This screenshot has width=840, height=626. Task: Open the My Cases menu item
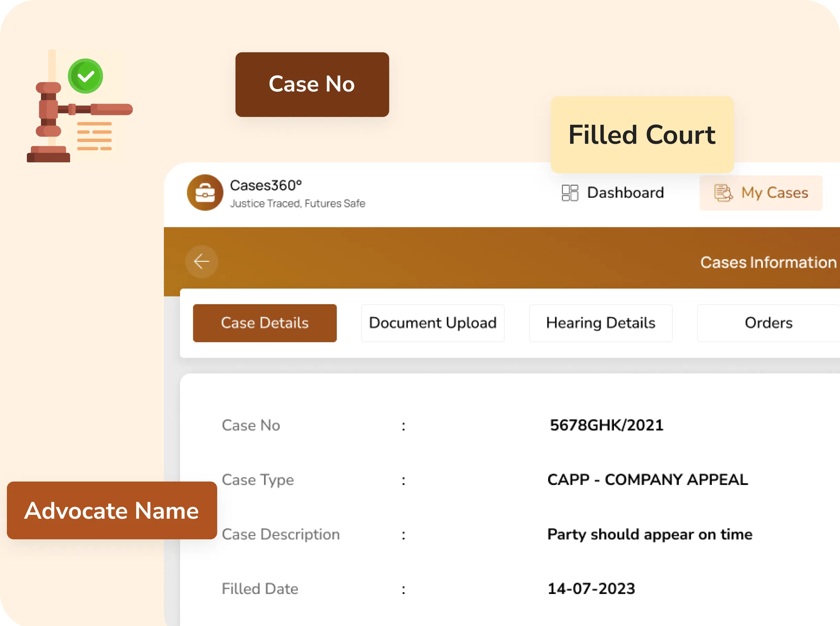[774, 193]
